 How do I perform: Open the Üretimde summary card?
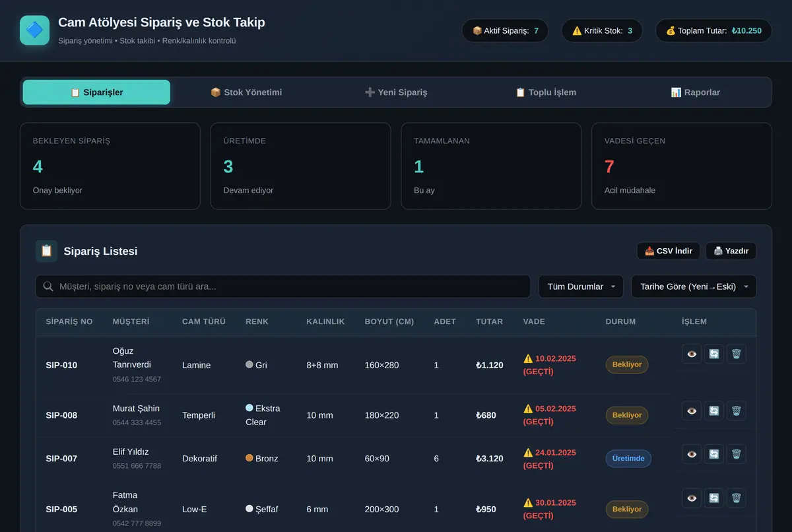pos(301,166)
